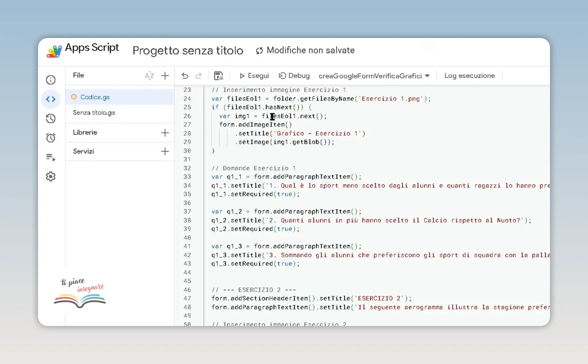
Task: Click the Servizi section label
Action: point(83,151)
